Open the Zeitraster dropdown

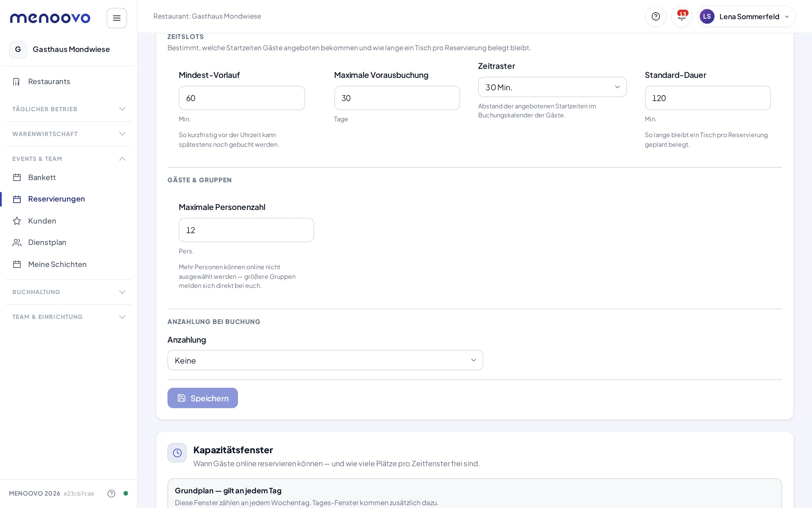[x=552, y=87]
